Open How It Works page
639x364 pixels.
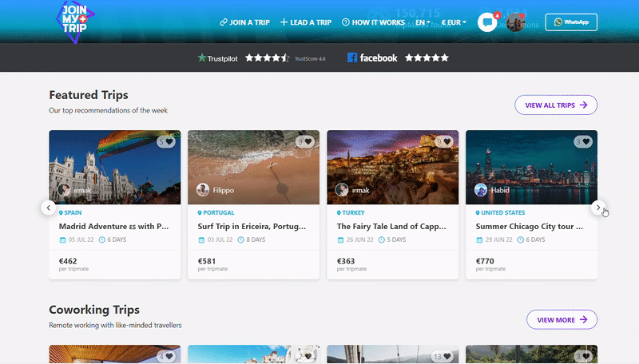pos(373,22)
